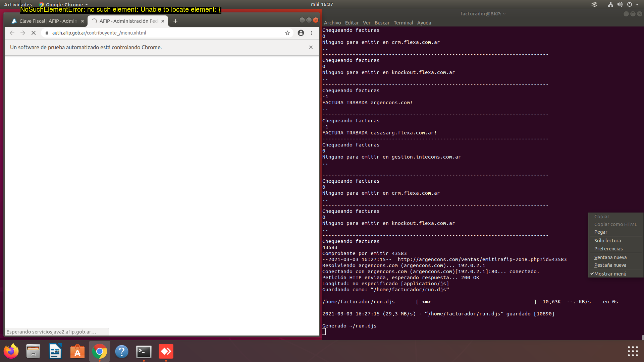The image size is (644, 362).
Task: Open the Ver menu in terminal
Action: point(367,23)
